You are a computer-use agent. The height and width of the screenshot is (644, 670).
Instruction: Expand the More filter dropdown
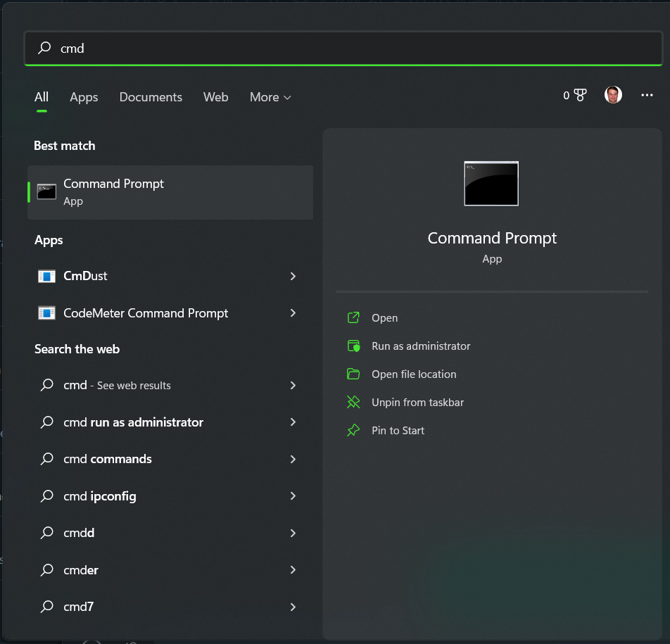(270, 97)
